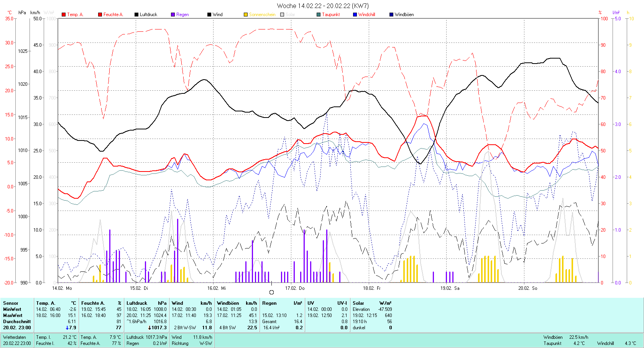Click the Windchill value 4.3 °C

[630, 343]
